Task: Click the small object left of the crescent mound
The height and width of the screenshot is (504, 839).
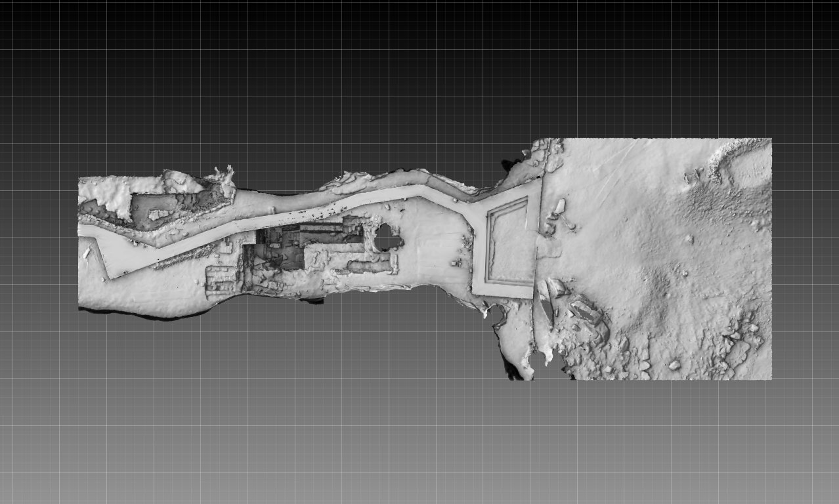Action: pos(692,176)
